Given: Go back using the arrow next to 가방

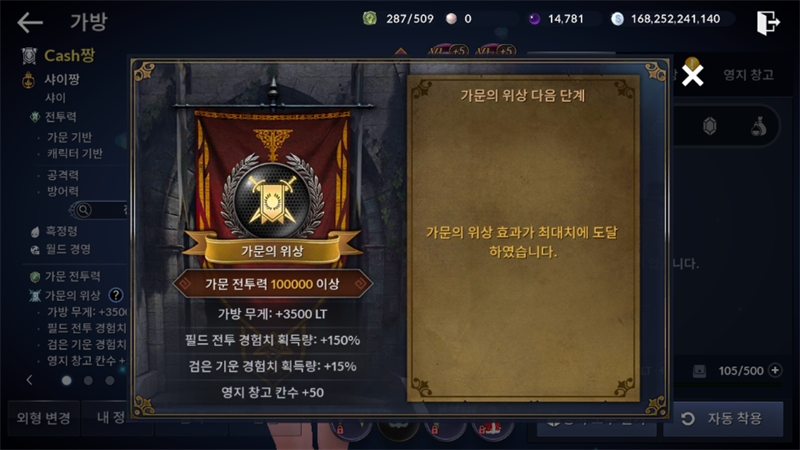Looking at the screenshot, I should coord(30,22).
